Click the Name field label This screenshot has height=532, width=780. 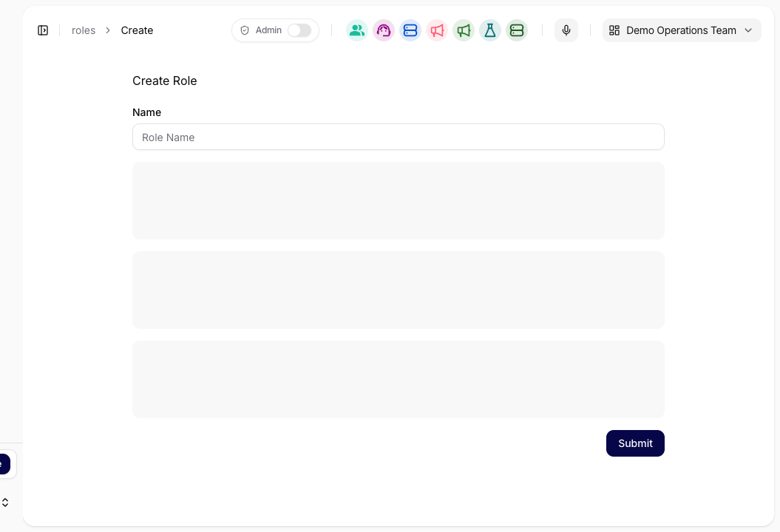pos(146,112)
